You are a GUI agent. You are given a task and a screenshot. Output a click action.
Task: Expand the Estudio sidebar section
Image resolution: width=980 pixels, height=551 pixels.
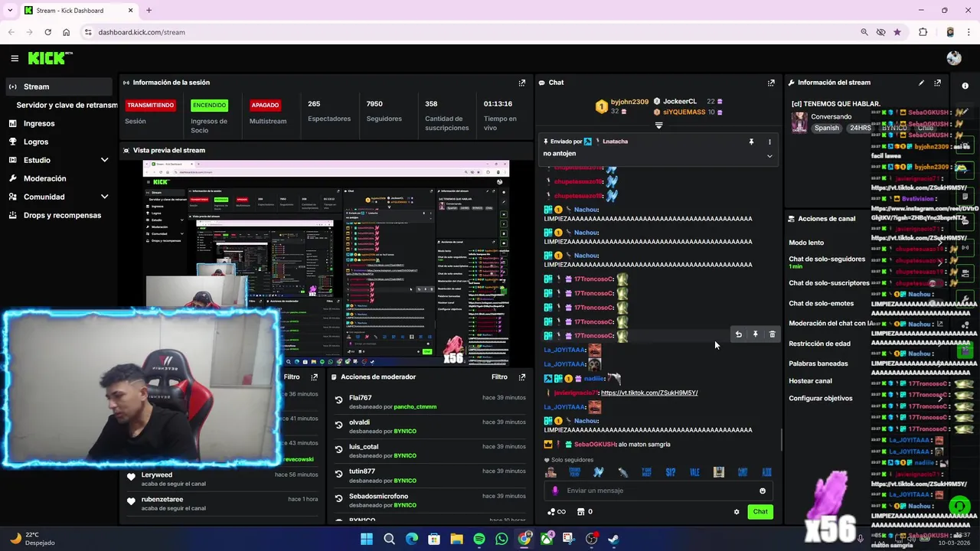tap(104, 160)
